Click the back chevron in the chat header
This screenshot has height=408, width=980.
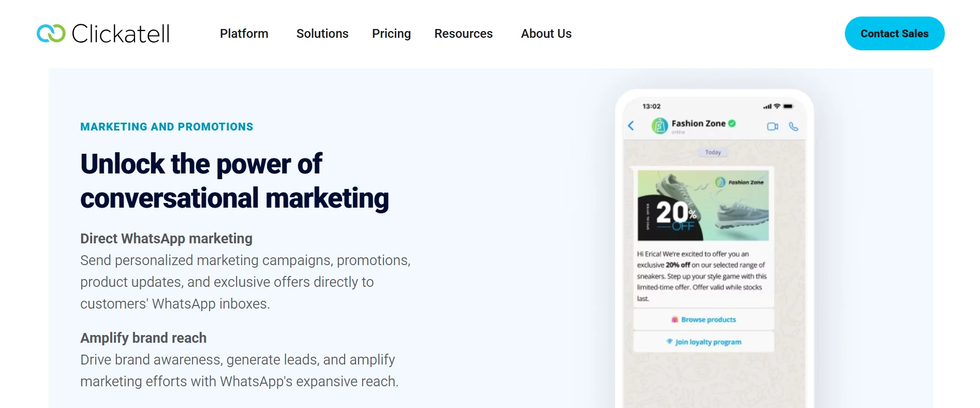(631, 126)
